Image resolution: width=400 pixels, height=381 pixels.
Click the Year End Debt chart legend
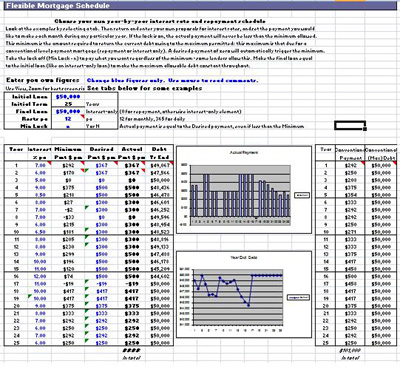298,297
